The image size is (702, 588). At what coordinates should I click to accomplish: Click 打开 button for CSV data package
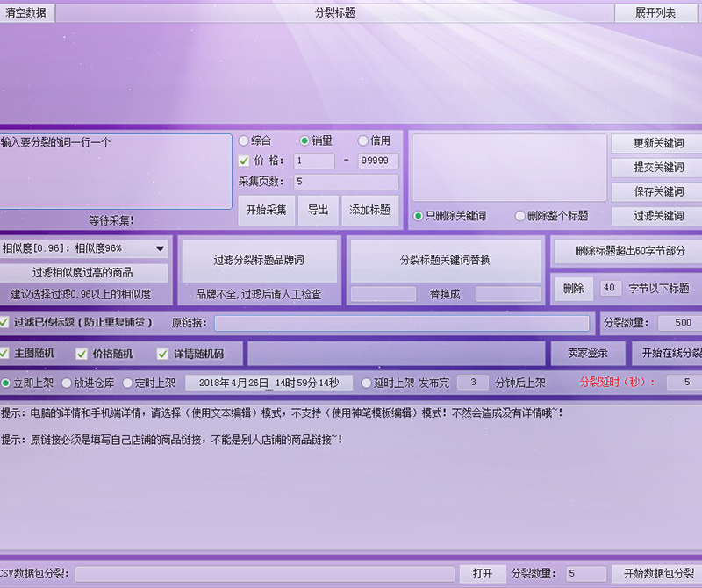(x=482, y=573)
